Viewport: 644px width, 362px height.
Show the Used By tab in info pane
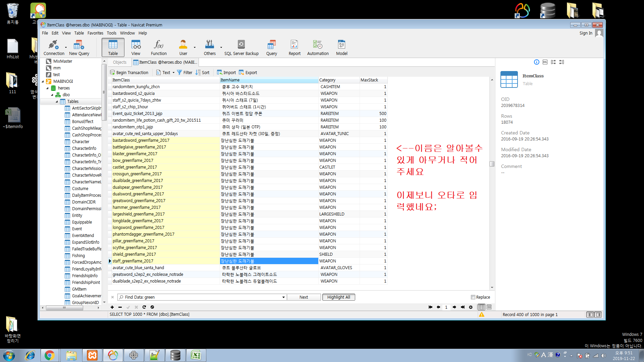[562, 62]
